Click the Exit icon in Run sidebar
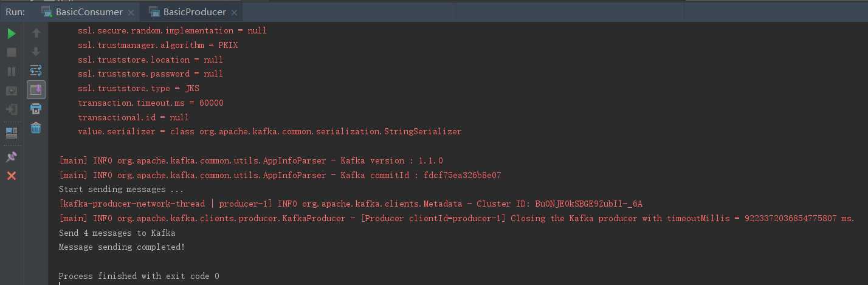868x285 pixels. tap(12, 109)
